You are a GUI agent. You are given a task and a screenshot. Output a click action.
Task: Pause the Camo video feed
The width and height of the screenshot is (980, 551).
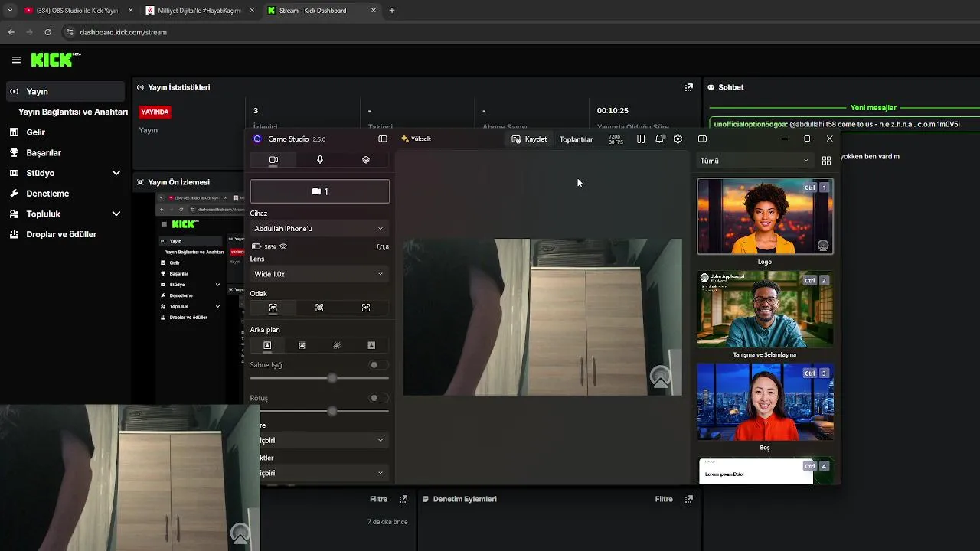pyautogui.click(x=641, y=139)
